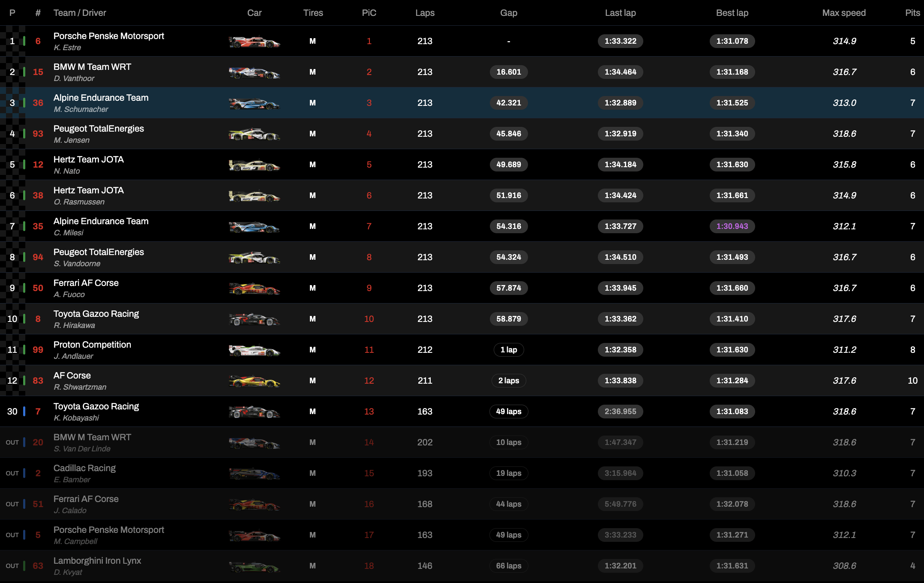Image resolution: width=924 pixels, height=583 pixels.
Task: Click the Peugeot #93 car image
Action: click(255, 134)
